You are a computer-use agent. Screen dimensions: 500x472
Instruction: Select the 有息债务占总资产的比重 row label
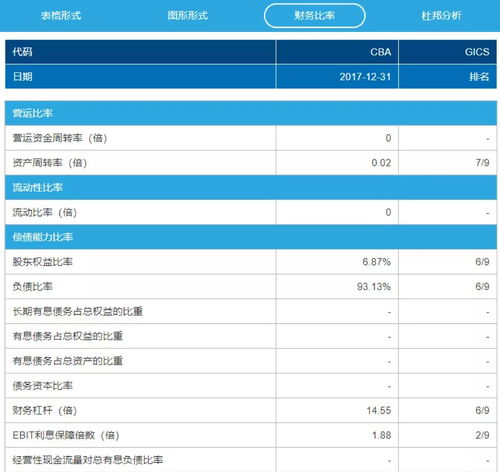[68, 361]
